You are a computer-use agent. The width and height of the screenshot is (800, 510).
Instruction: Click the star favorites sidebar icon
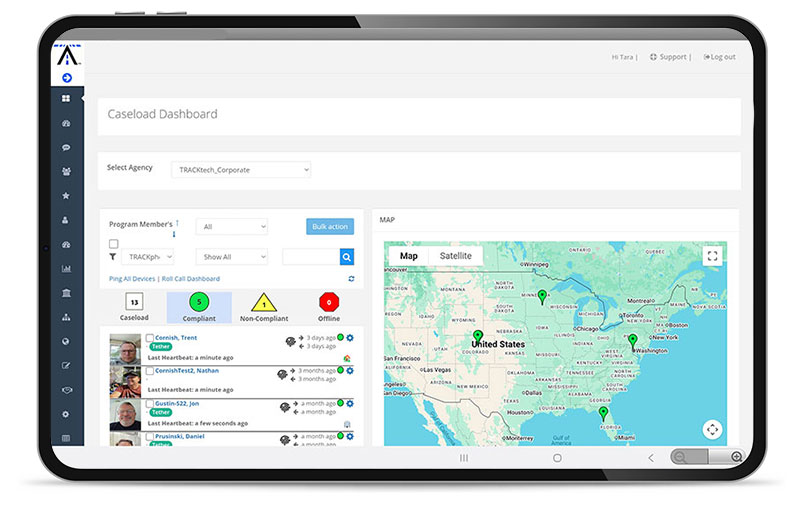67,196
